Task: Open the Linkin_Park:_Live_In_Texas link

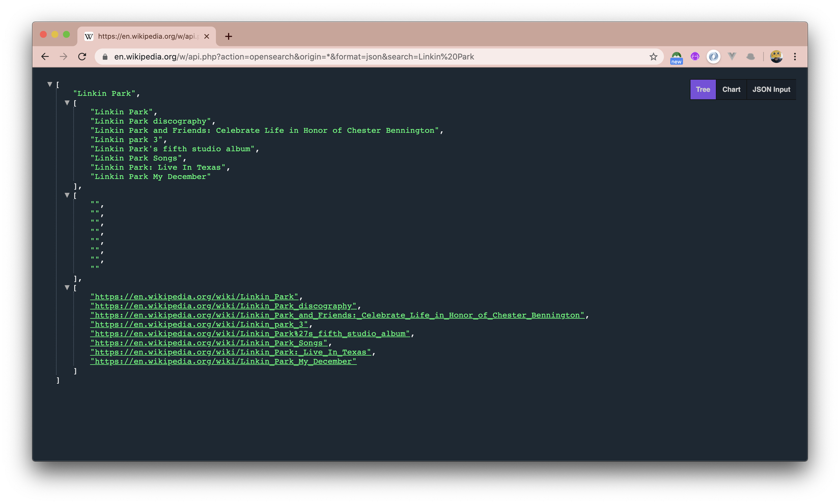Action: click(x=231, y=352)
